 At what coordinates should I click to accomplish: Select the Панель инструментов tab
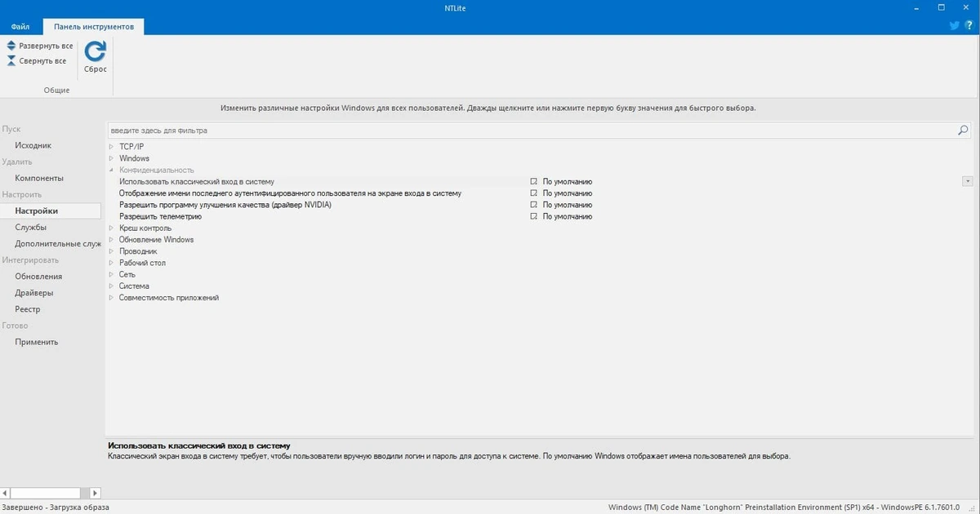click(93, 27)
